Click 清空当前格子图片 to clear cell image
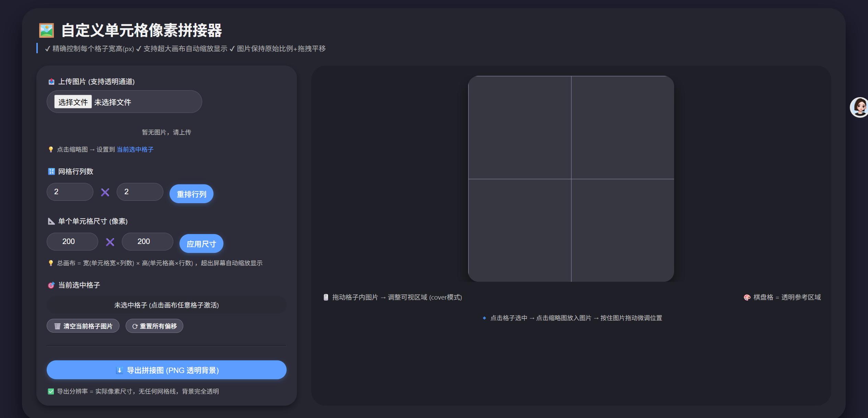 pos(83,326)
